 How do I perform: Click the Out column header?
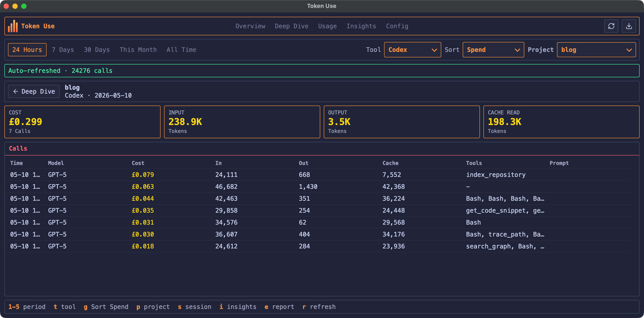(303, 163)
